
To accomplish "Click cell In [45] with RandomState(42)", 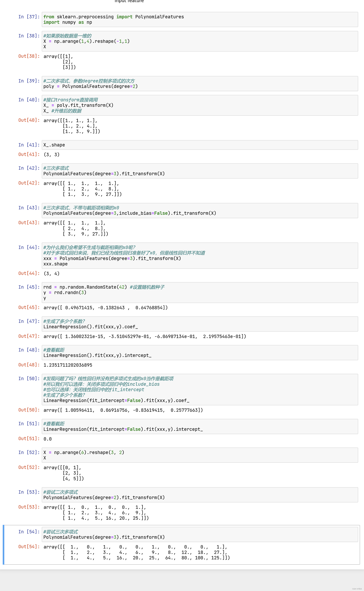I will [200, 292].
